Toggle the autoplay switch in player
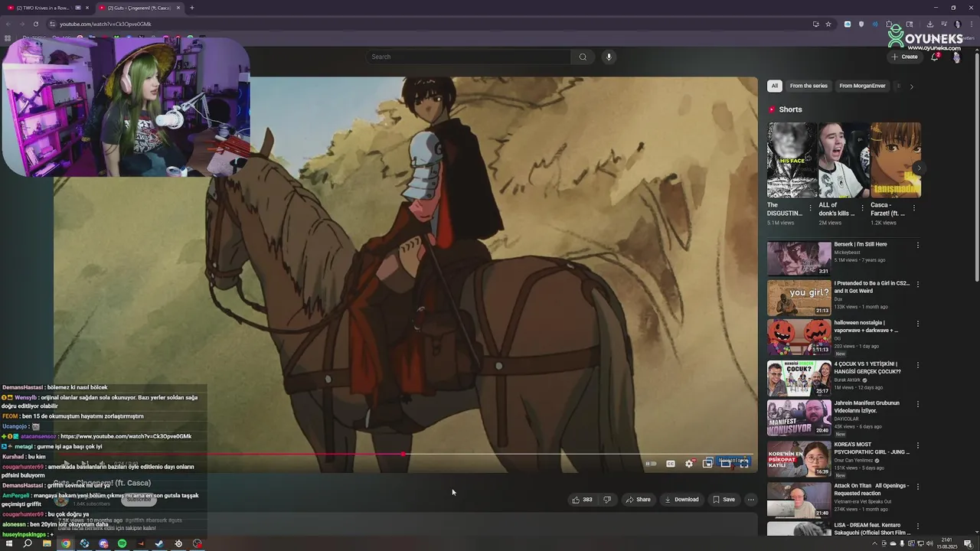This screenshot has width=980, height=551. coord(651,463)
